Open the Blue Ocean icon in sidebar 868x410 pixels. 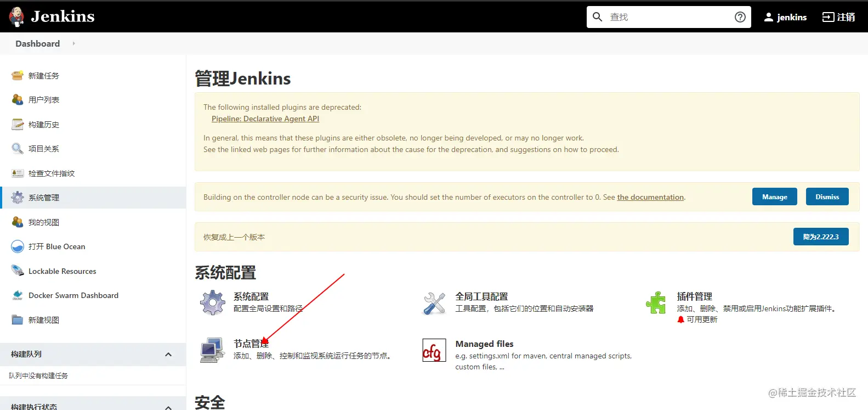18,246
